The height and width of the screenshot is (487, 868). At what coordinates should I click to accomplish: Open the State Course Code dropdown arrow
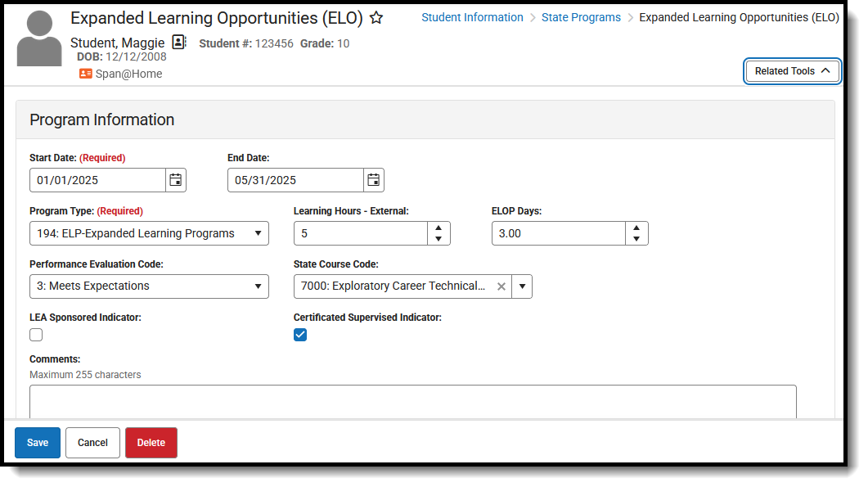(522, 286)
